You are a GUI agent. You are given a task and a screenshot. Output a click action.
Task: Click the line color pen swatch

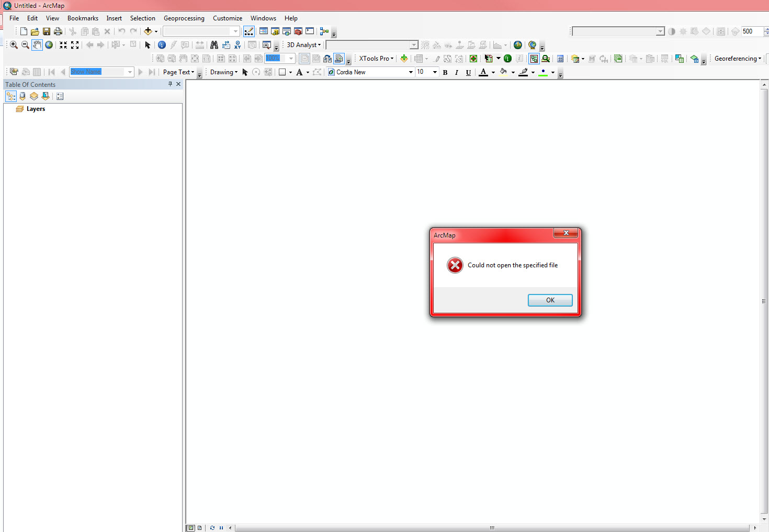pos(523,72)
